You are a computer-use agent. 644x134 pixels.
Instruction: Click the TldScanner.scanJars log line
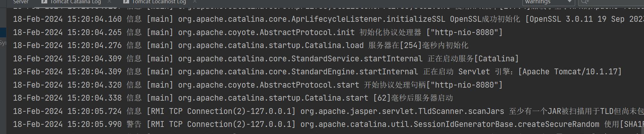(328, 111)
